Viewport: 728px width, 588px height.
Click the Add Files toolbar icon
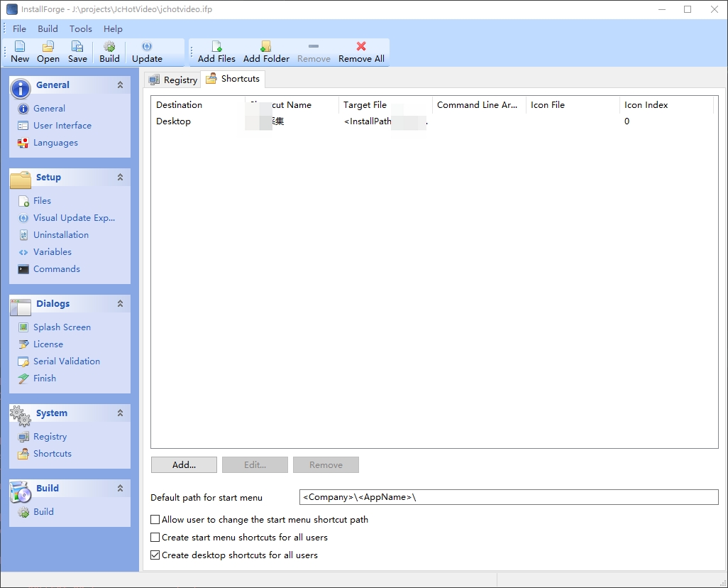pos(216,46)
